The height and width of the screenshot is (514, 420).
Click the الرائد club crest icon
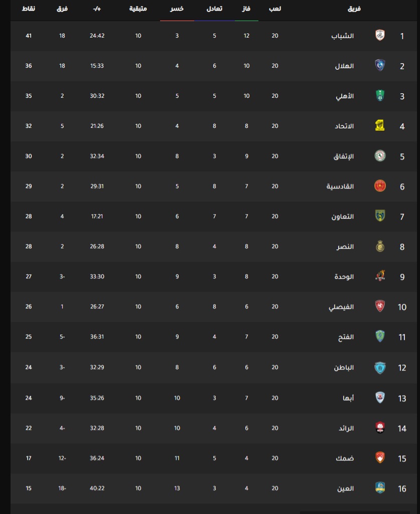pyautogui.click(x=380, y=428)
